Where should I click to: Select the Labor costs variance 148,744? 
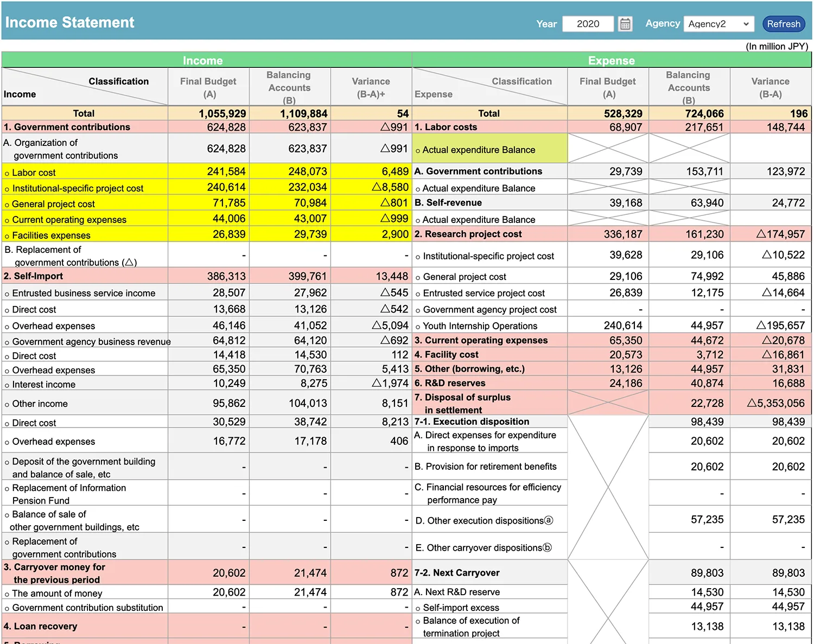click(786, 127)
